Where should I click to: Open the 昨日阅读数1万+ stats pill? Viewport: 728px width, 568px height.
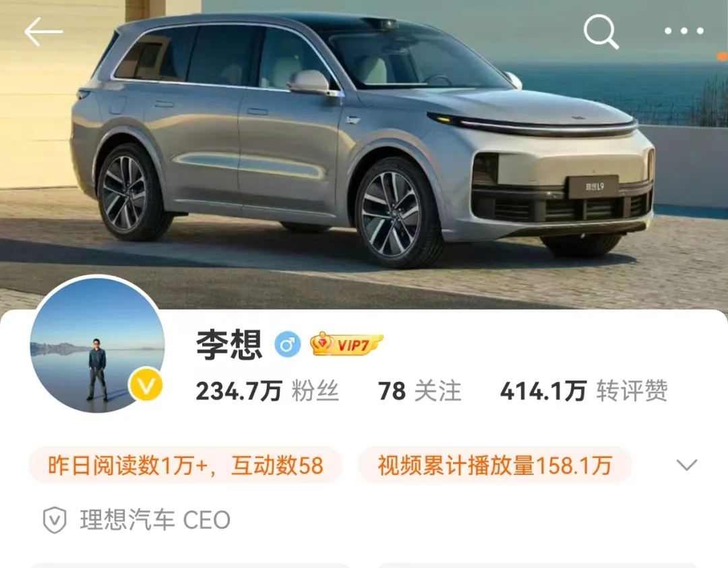click(185, 465)
